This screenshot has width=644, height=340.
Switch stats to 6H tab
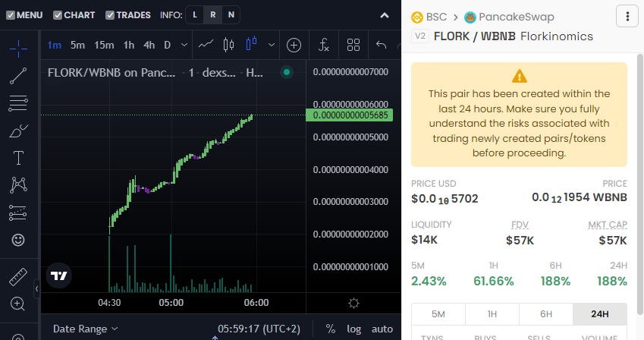(x=546, y=314)
